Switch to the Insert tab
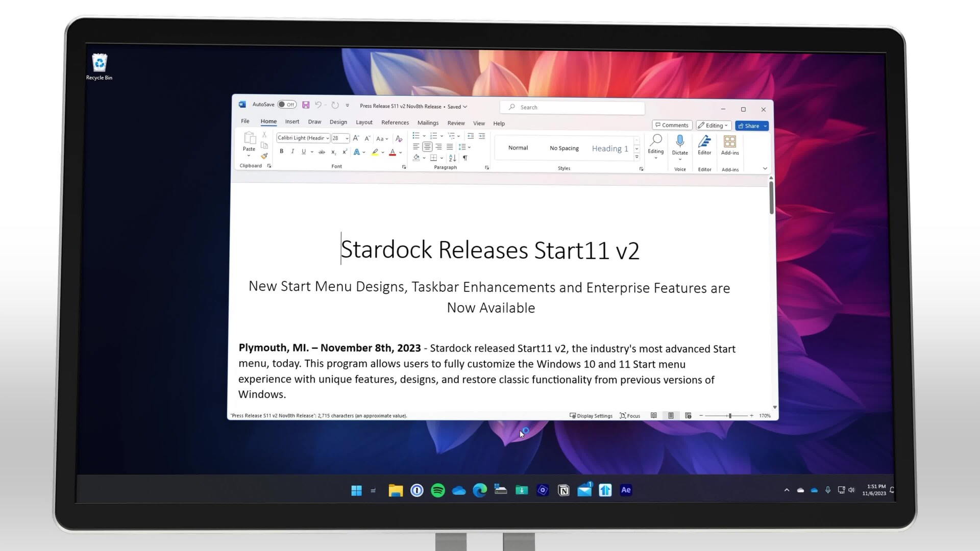This screenshot has width=980, height=551. pyautogui.click(x=292, y=122)
